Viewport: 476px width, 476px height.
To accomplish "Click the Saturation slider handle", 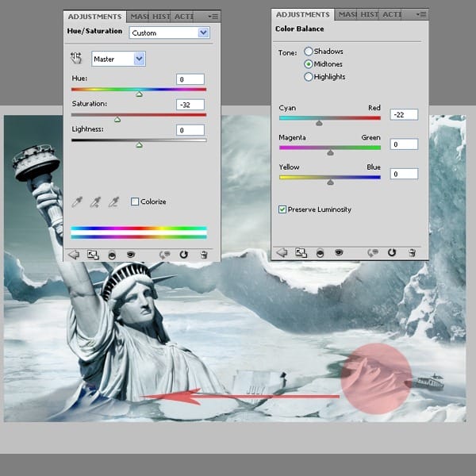I will pos(117,120).
